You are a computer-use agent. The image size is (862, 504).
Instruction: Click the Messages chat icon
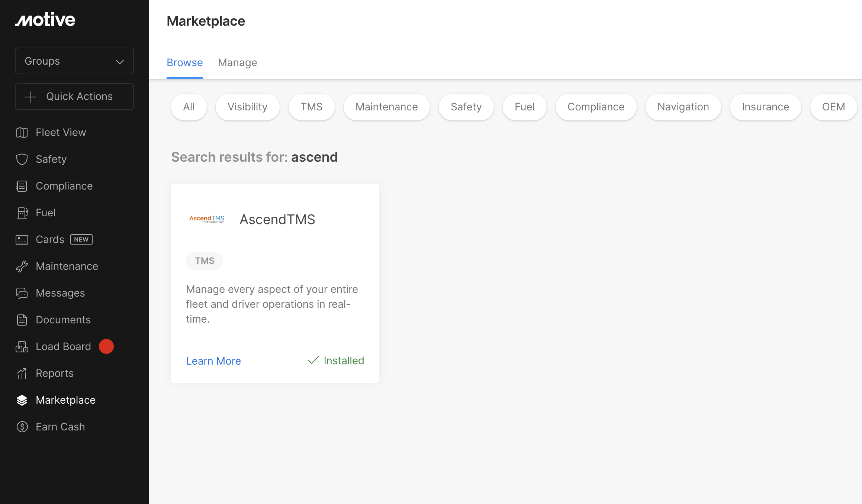pos(22,293)
